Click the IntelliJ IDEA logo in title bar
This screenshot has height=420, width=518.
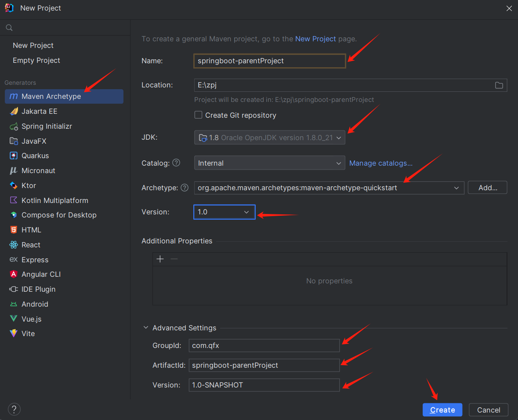(9, 8)
